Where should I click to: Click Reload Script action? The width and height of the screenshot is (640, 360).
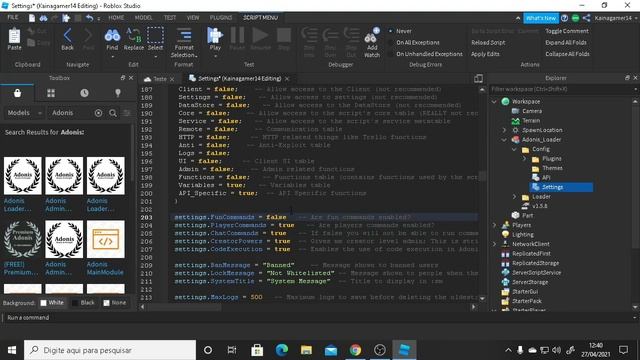click(x=488, y=42)
